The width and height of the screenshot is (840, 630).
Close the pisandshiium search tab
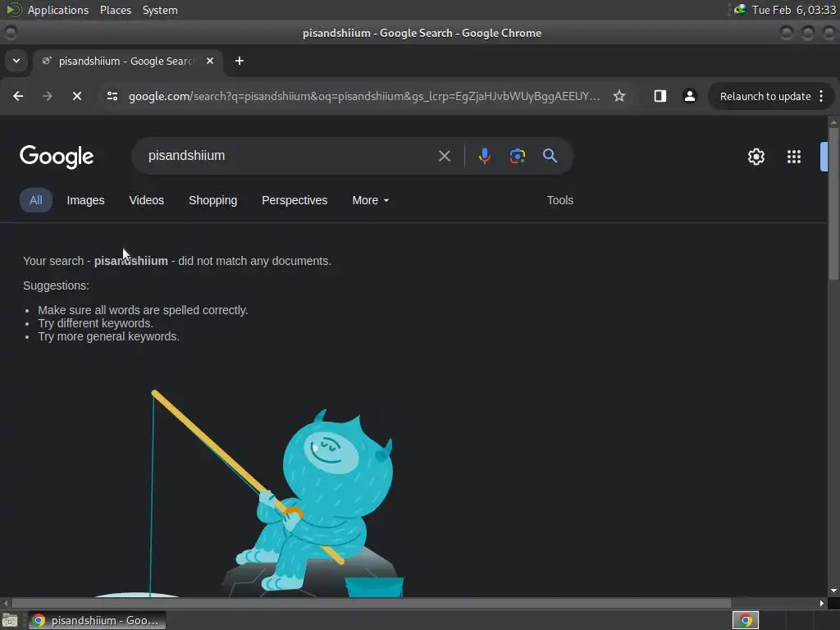(x=210, y=61)
